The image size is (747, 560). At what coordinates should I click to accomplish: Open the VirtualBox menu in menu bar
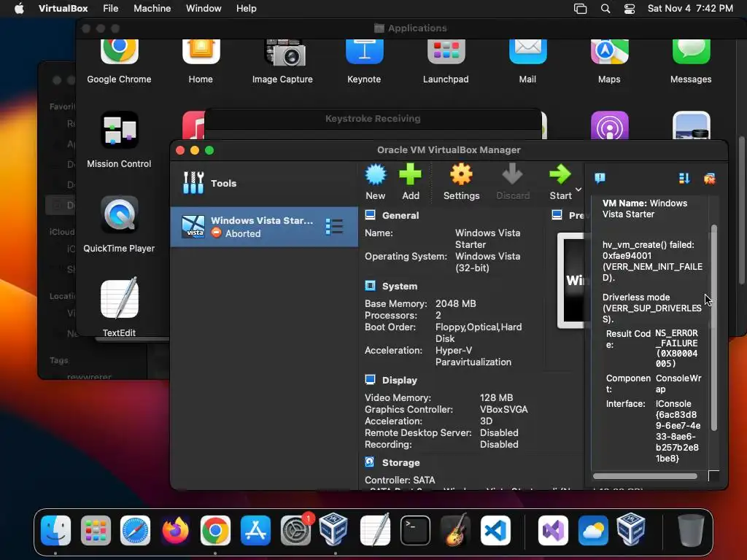click(63, 9)
